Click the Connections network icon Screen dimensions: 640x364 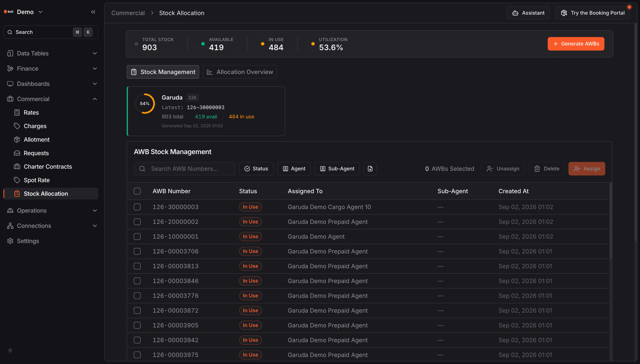tap(10, 226)
